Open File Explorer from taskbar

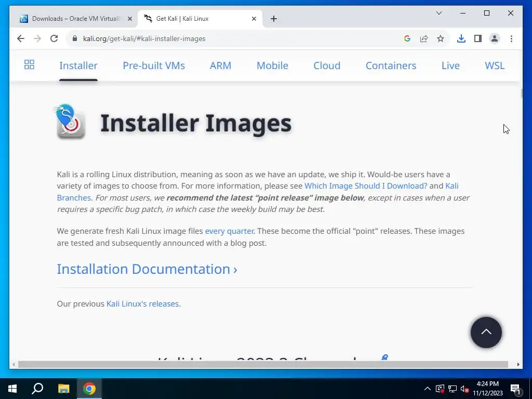pyautogui.click(x=63, y=389)
